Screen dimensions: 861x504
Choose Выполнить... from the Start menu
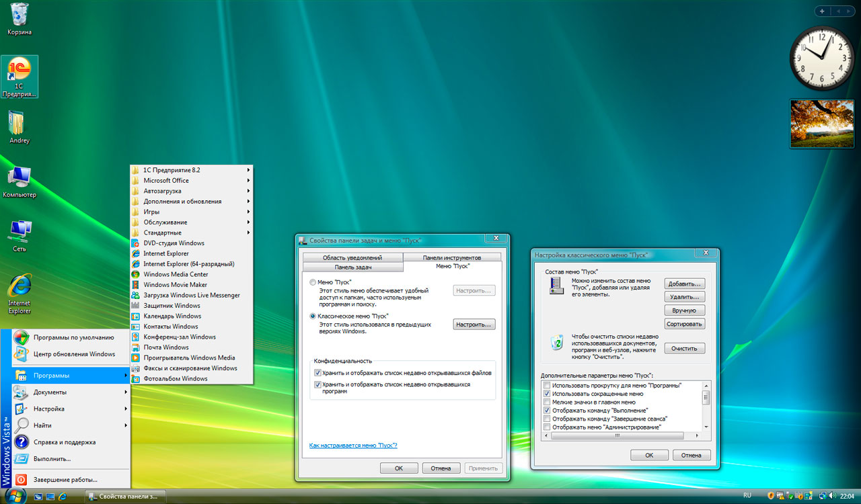52,459
